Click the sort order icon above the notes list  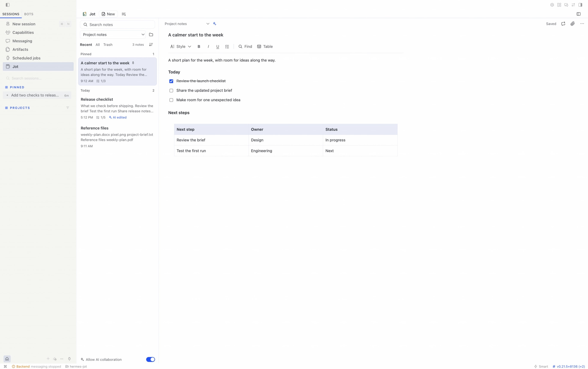151,44
